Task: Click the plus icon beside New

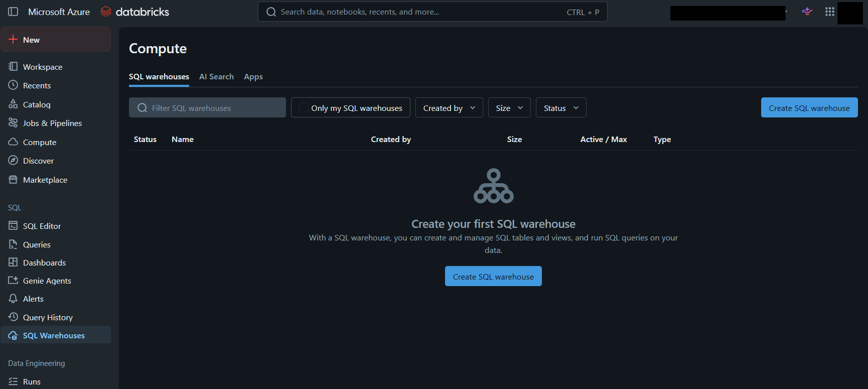Action: coord(13,40)
